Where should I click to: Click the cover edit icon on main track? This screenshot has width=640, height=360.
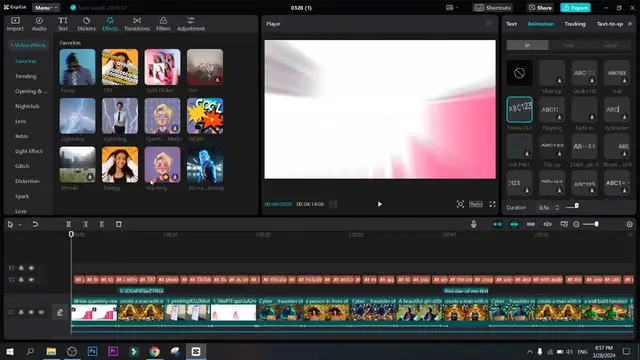[60, 312]
